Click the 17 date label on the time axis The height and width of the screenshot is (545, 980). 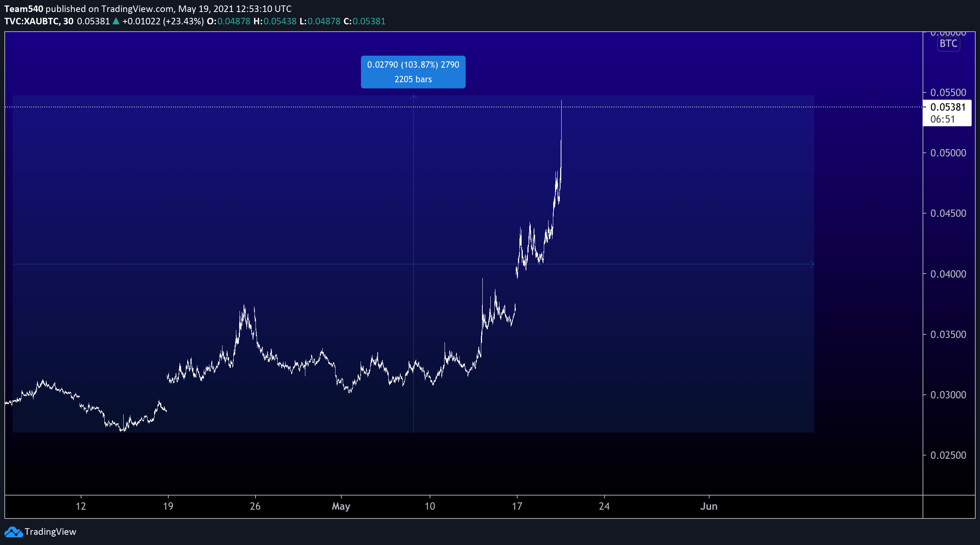(517, 506)
